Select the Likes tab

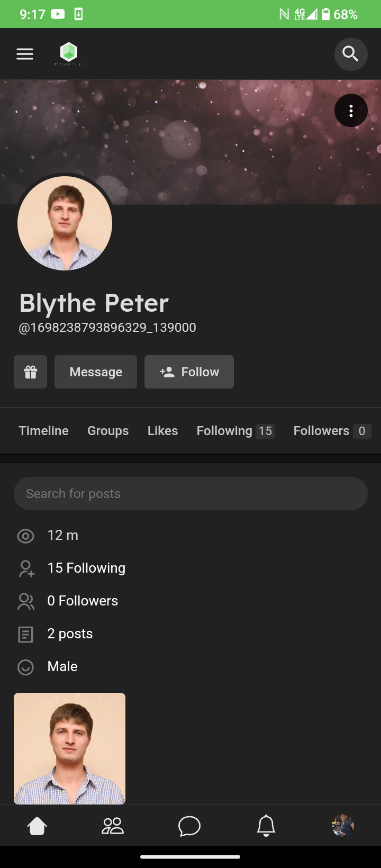162,431
